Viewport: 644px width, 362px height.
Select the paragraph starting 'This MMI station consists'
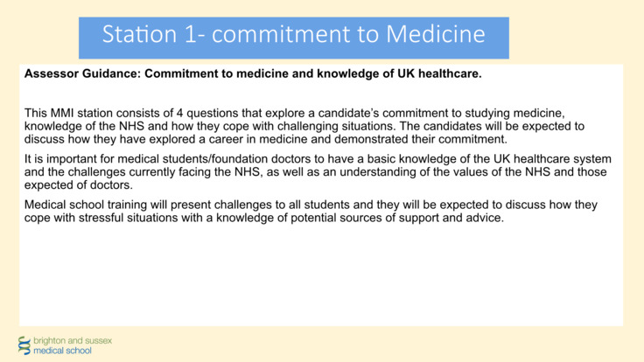pyautogui.click(x=306, y=125)
